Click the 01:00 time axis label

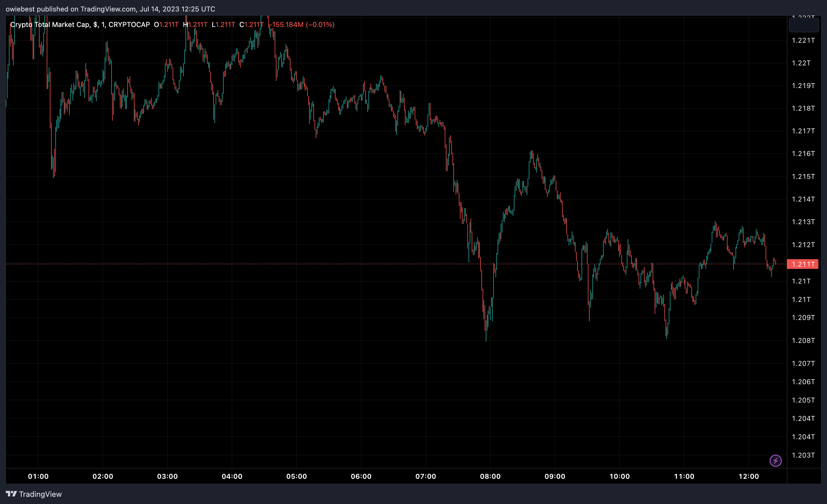[x=38, y=476]
